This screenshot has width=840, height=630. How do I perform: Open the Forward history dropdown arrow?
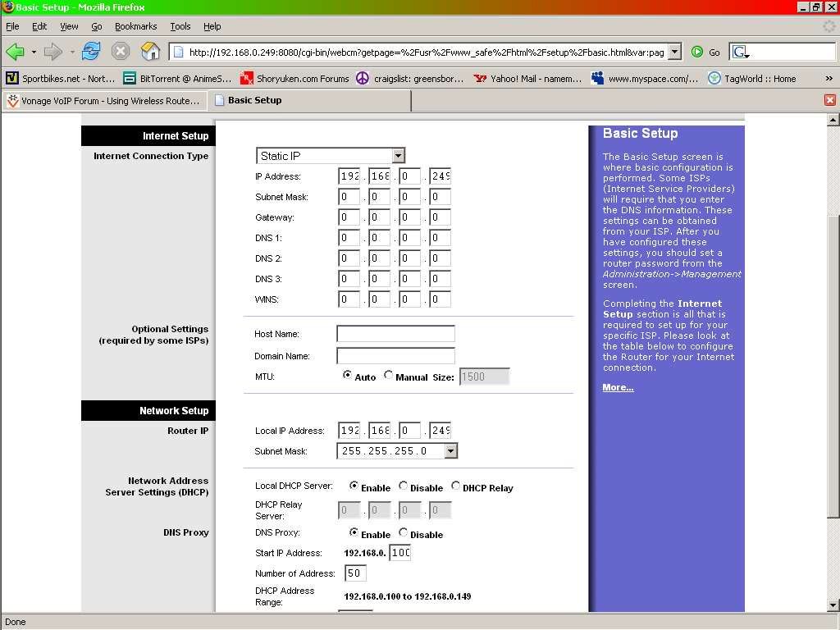(x=72, y=52)
